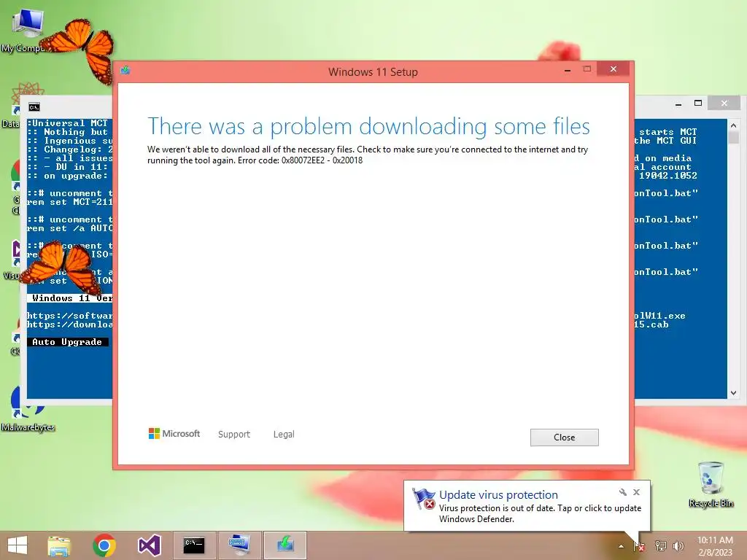The height and width of the screenshot is (560, 747).
Task: Open Action Center flag tray icon
Action: [x=639, y=545]
